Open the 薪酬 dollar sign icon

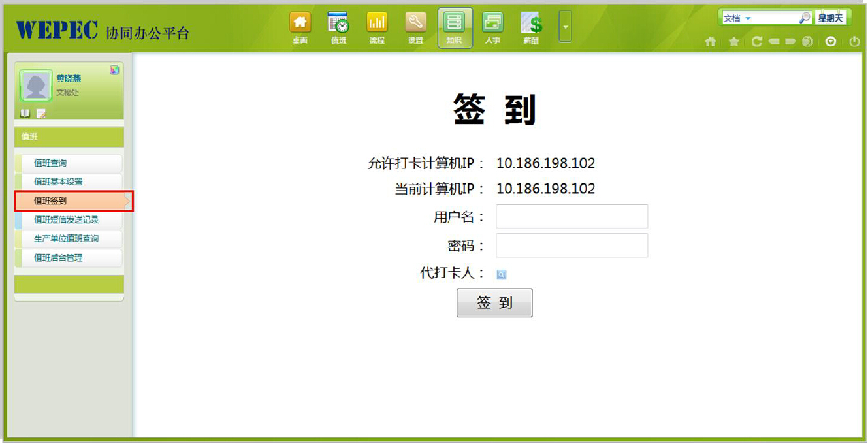531,24
